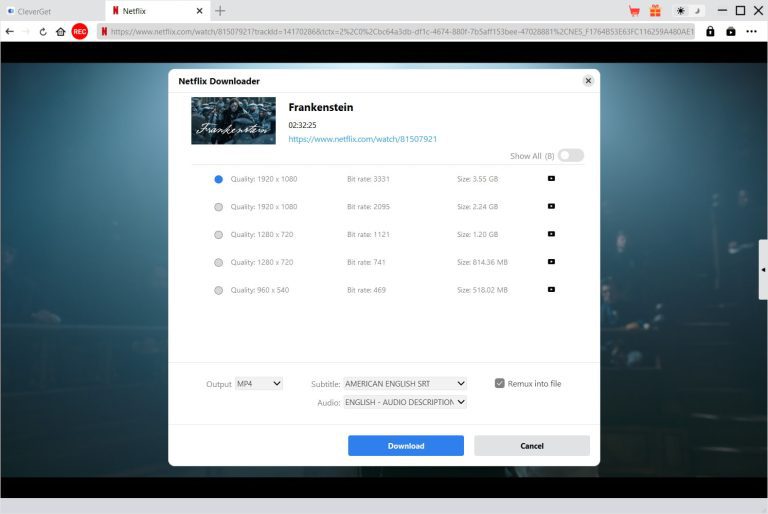Screen dimensions: 768x514
Task: Click the blue Download button
Action: (x=406, y=446)
